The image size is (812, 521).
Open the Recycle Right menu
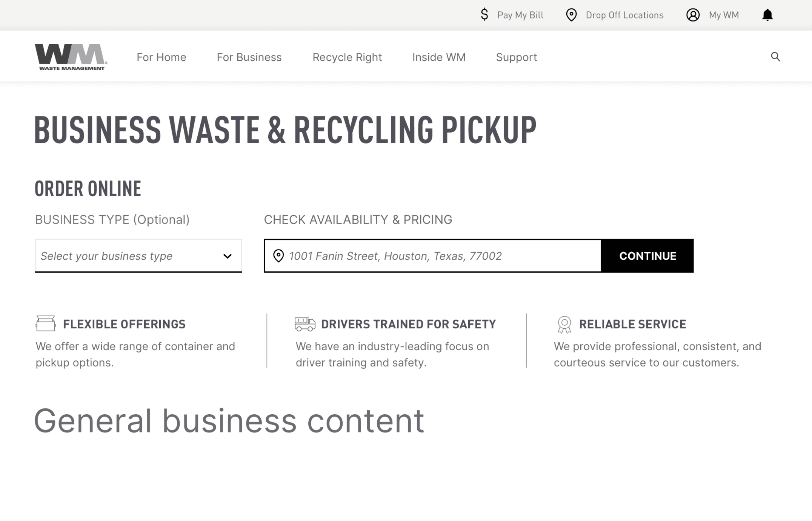(x=347, y=57)
